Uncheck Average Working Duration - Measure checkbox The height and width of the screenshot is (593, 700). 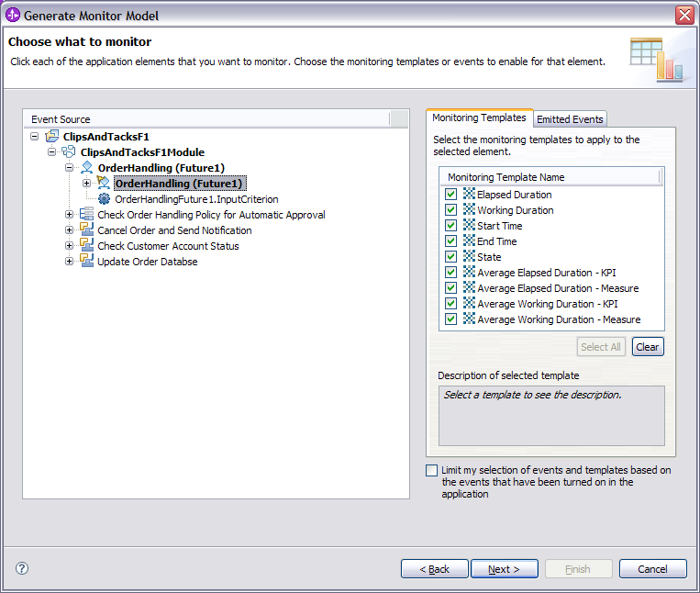[450, 319]
